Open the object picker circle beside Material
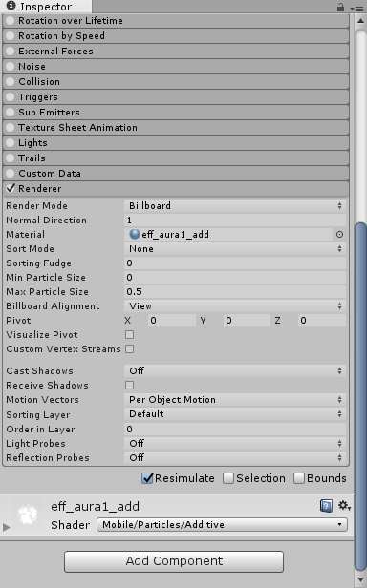The height and width of the screenshot is (588, 367). (339, 235)
